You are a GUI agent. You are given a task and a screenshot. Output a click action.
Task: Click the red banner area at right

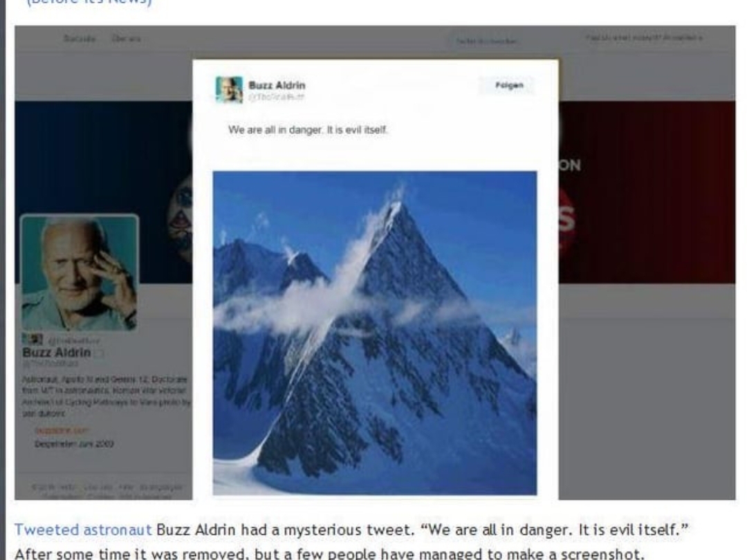647,192
